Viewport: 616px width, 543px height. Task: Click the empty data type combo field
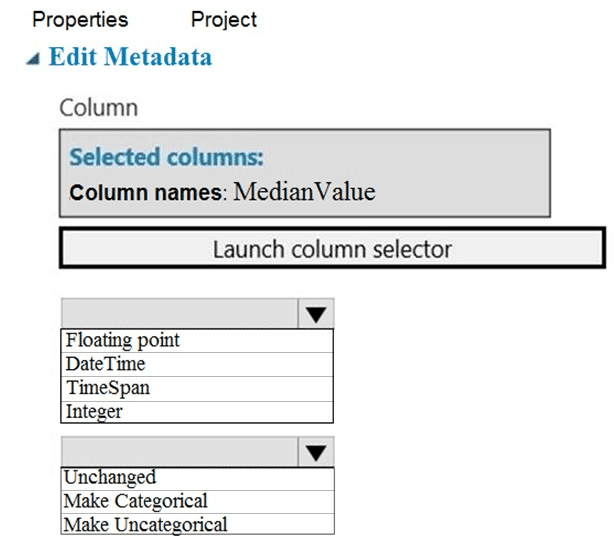click(180, 314)
